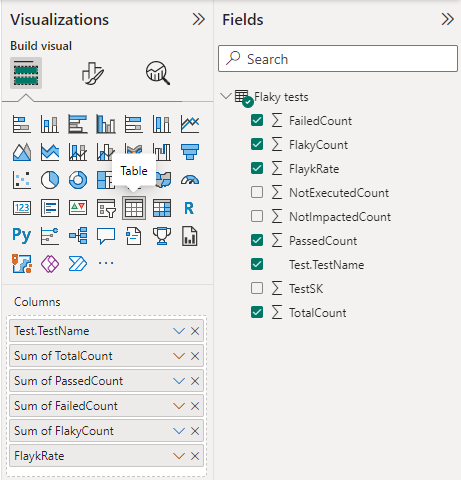
Task: Open dropdown for Sum of FailedCount
Action: [x=179, y=406]
